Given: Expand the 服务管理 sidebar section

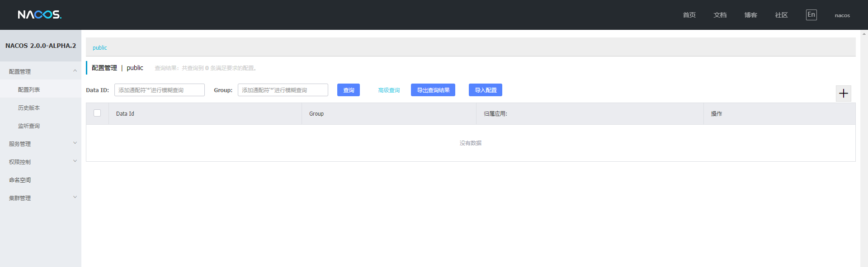Looking at the screenshot, I should [x=41, y=144].
